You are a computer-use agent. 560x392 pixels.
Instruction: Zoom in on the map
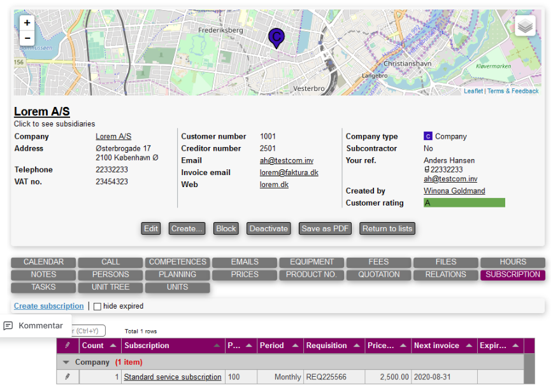(27, 22)
